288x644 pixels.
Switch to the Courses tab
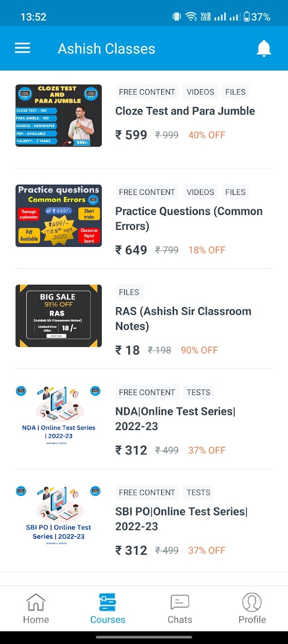108,609
